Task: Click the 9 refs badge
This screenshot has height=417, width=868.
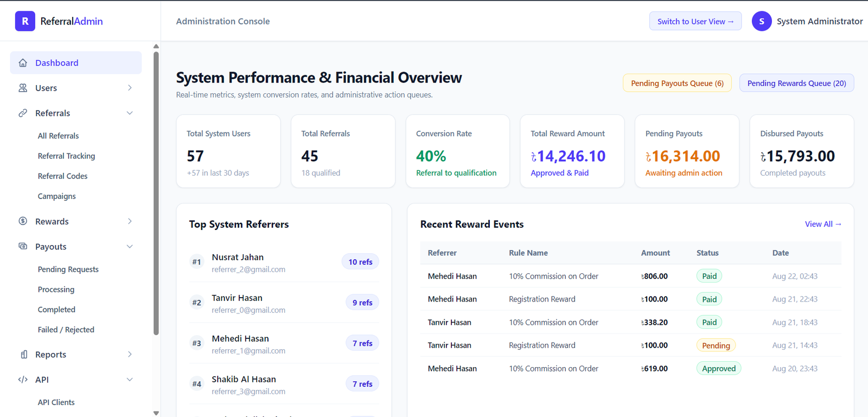Action: [362, 303]
